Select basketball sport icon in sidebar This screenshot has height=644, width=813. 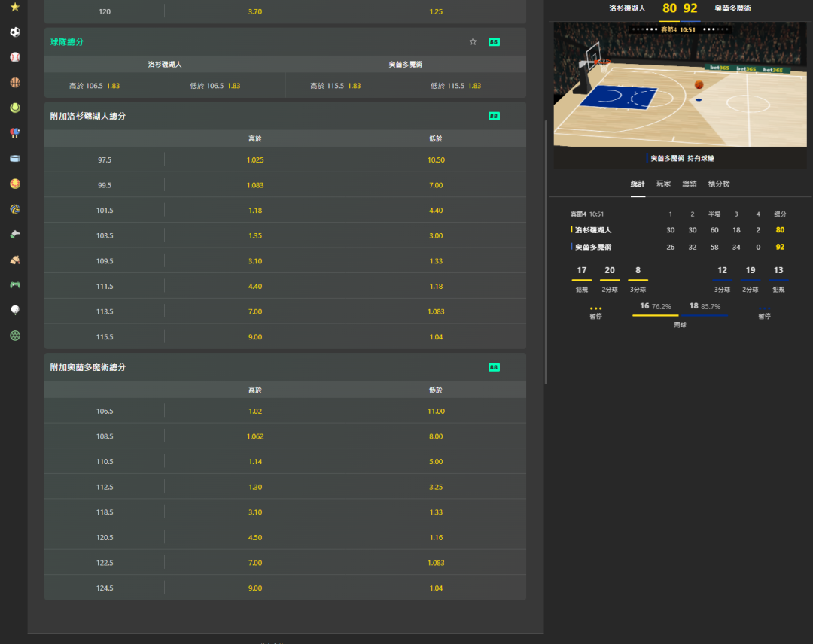(x=15, y=82)
